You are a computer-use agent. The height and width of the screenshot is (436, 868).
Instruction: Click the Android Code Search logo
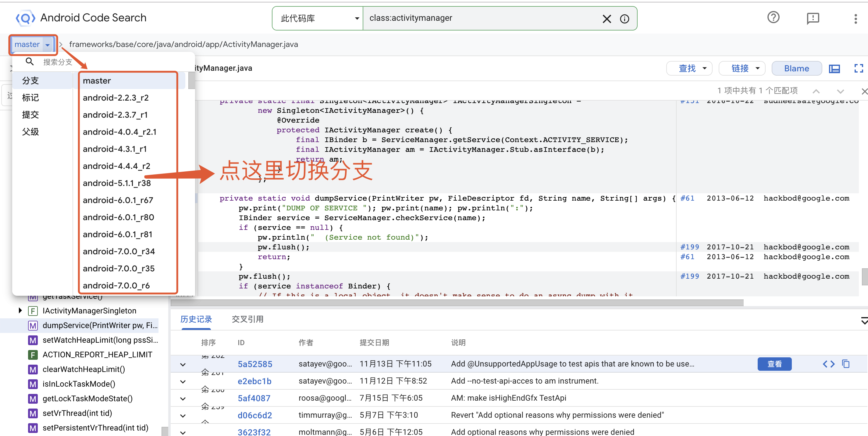25,18
